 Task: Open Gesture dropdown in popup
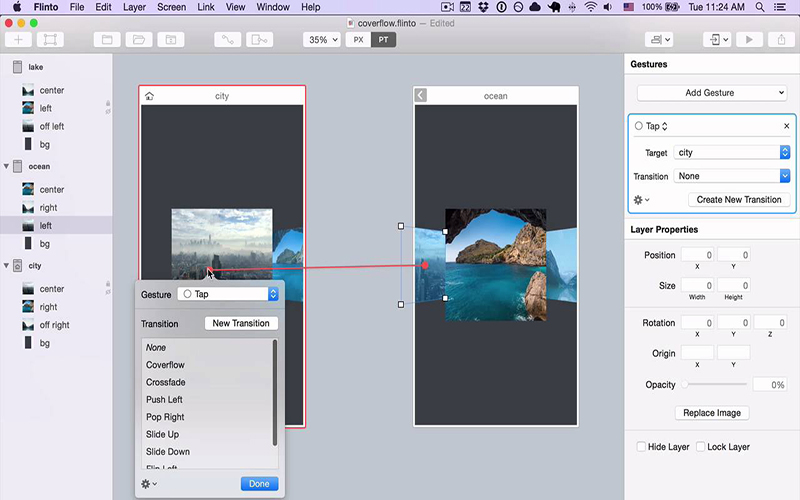pyautogui.click(x=228, y=294)
